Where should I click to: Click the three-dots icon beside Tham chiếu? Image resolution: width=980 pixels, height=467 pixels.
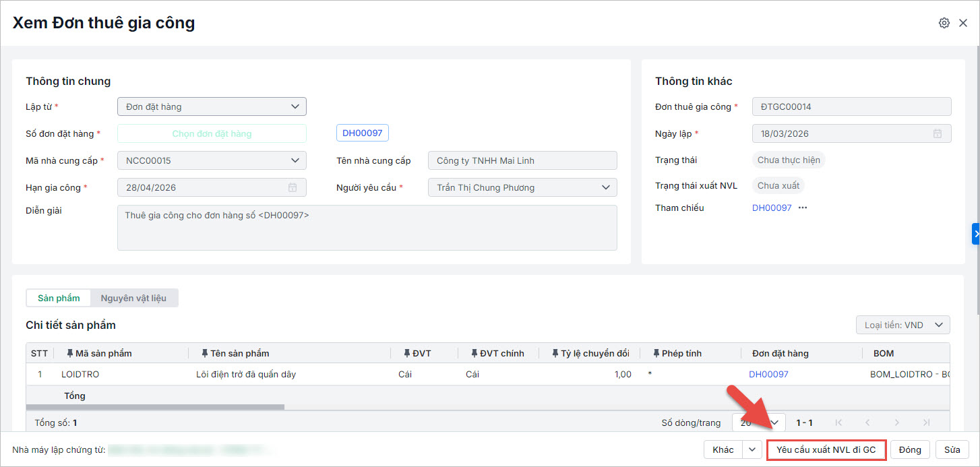[x=803, y=208]
